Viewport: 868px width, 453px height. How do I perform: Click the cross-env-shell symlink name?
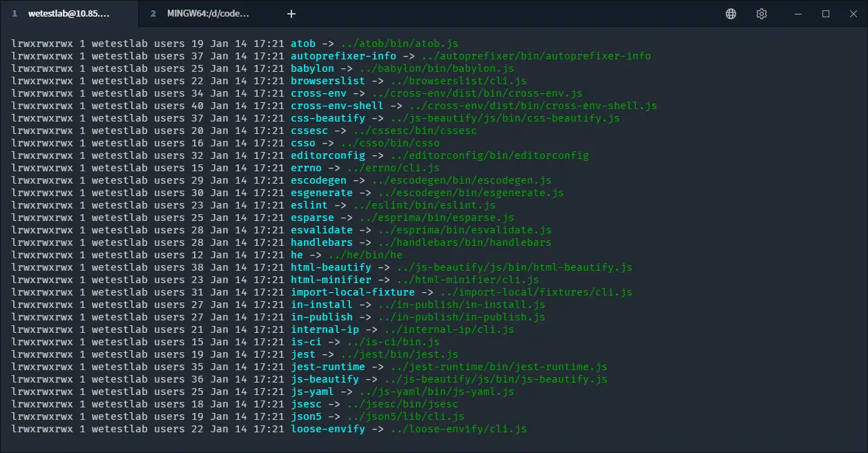coord(337,106)
